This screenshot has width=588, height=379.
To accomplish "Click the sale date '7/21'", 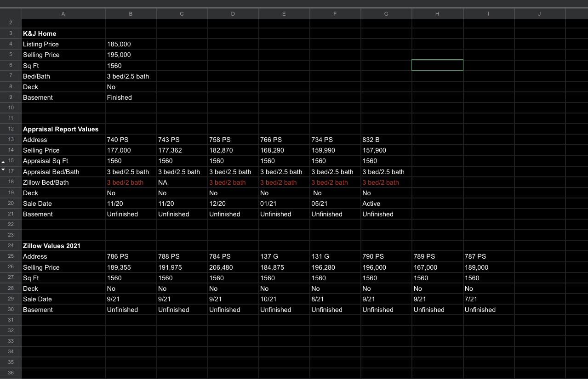I will 489,299.
